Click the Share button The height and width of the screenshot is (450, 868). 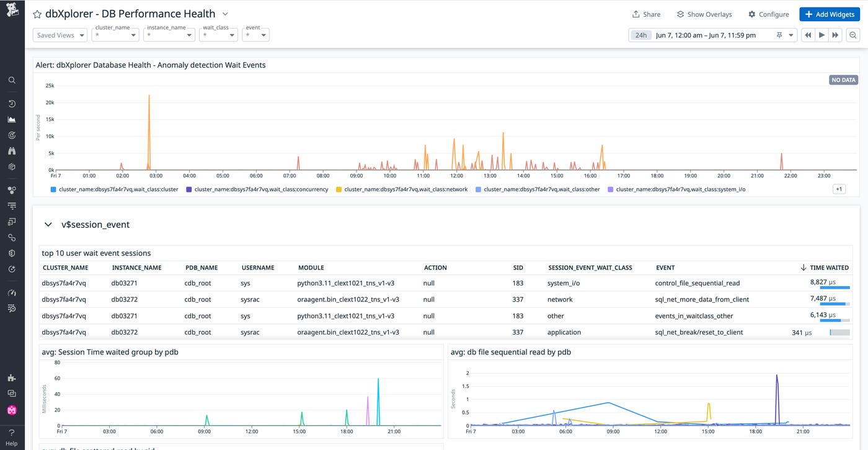coord(647,14)
